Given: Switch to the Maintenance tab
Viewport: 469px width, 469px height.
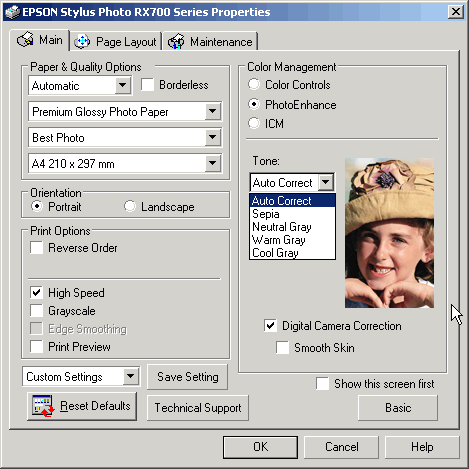Looking at the screenshot, I should click(210, 42).
